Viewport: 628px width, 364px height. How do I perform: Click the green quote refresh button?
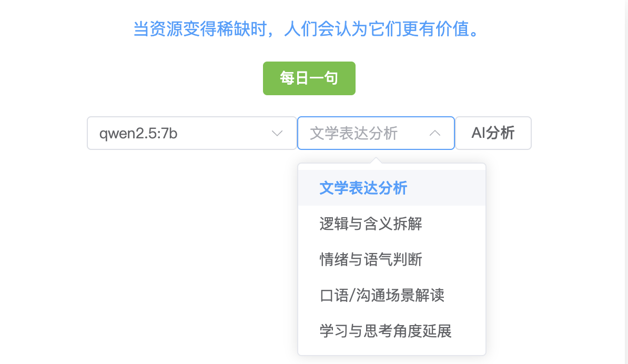click(309, 78)
